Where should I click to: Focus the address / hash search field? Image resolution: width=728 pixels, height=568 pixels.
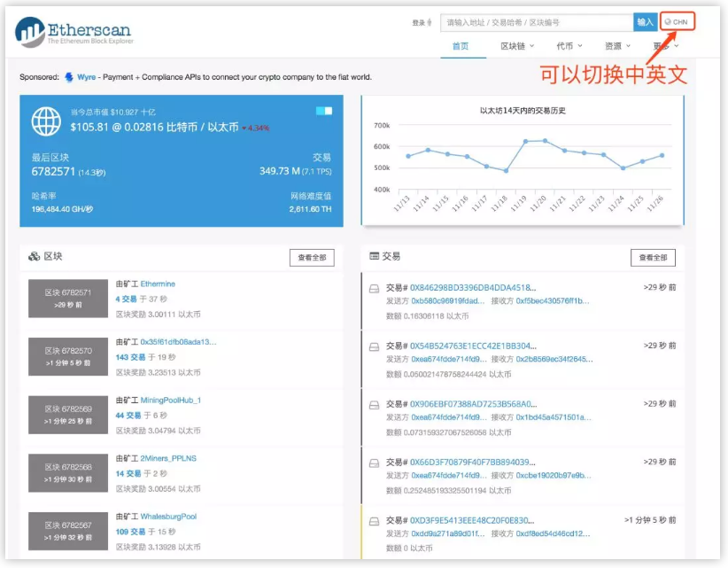(537, 22)
